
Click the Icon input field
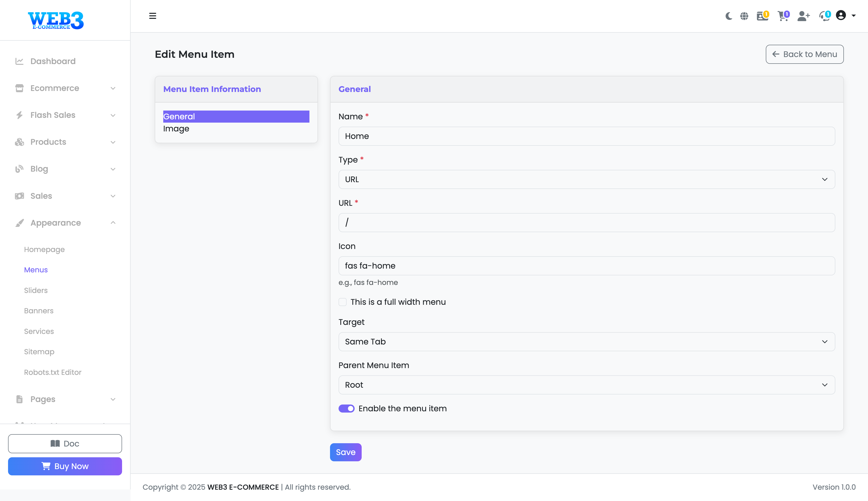coord(586,266)
